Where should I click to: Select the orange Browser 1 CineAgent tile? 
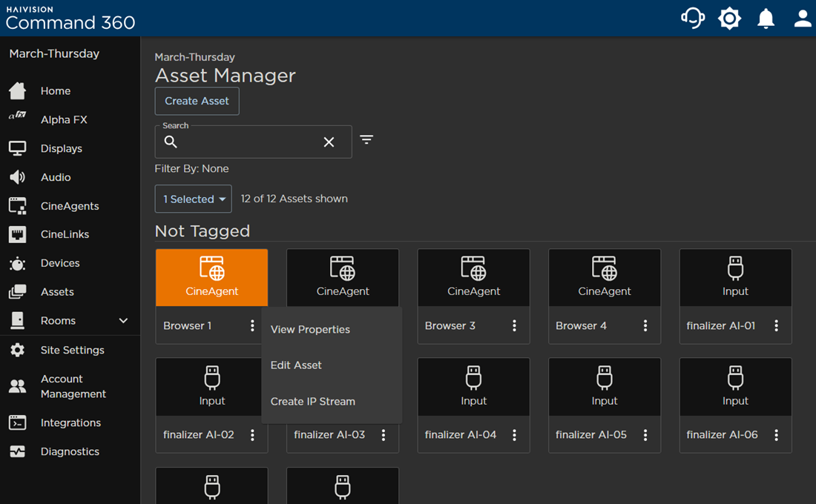212,277
